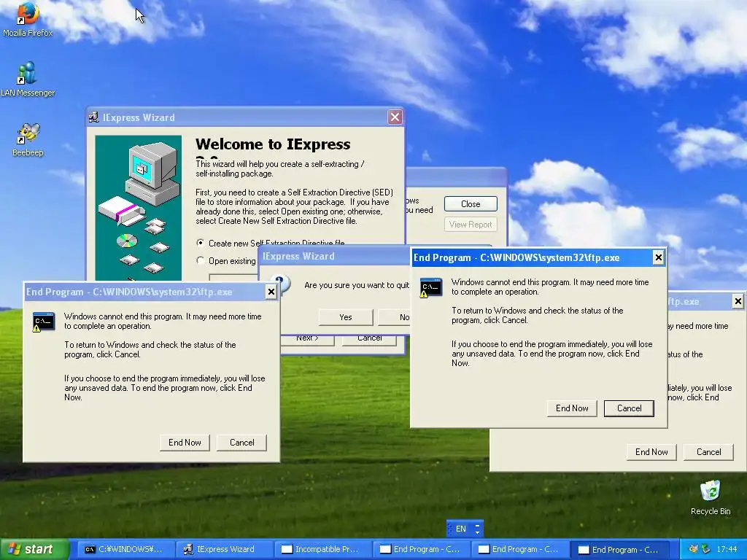Click focused Cancel in front ftp.exe dialog
Screen dimensions: 747x560
coord(630,408)
